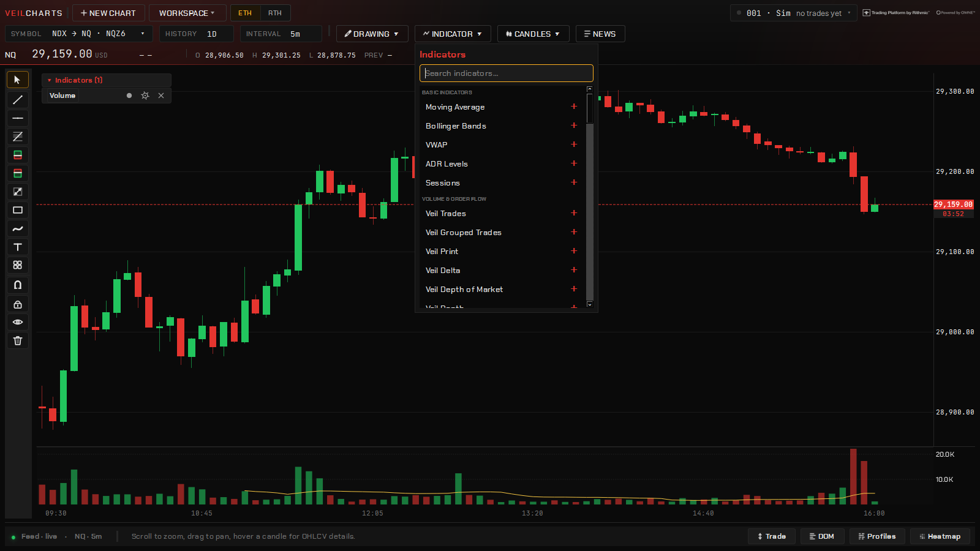Select the rectangle drawing tool

click(18, 210)
